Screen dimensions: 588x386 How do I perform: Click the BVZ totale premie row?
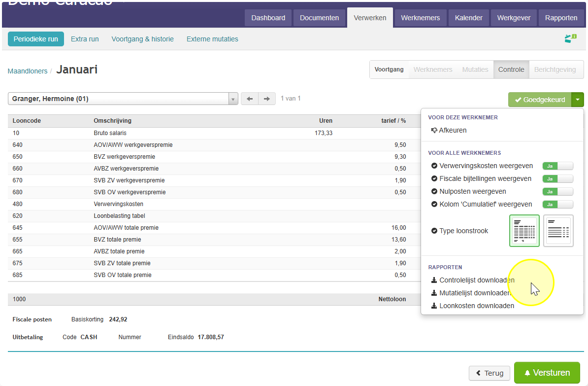pyautogui.click(x=214, y=240)
